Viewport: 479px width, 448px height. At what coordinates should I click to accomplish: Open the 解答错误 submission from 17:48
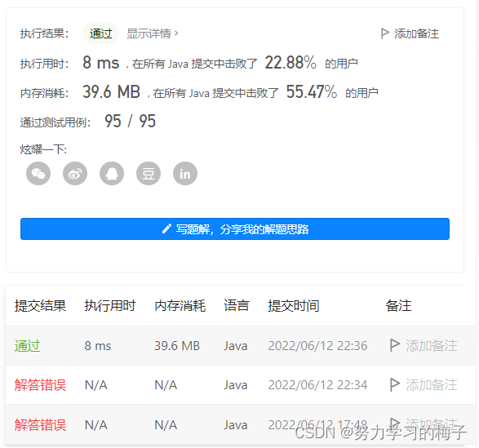coord(40,425)
